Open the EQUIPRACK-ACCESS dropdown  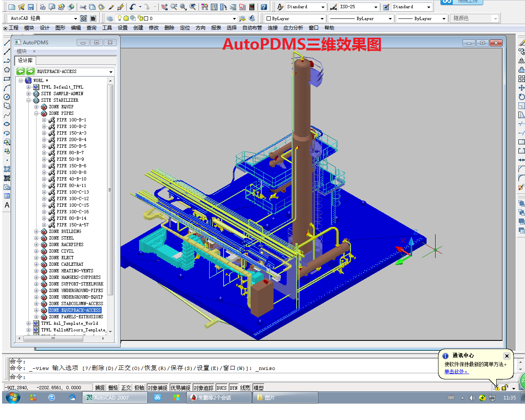tap(111, 72)
